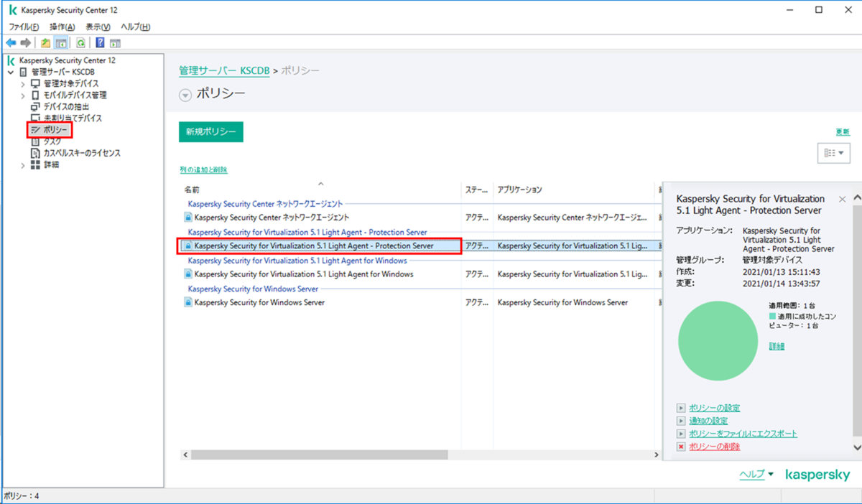Click lock icon of Windows Server policy
862x504 pixels.
coord(187,303)
